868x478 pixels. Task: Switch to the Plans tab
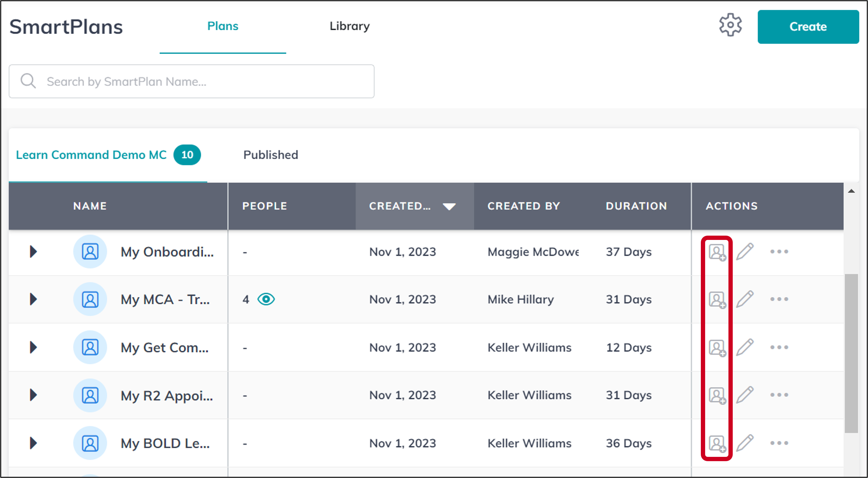(x=223, y=26)
